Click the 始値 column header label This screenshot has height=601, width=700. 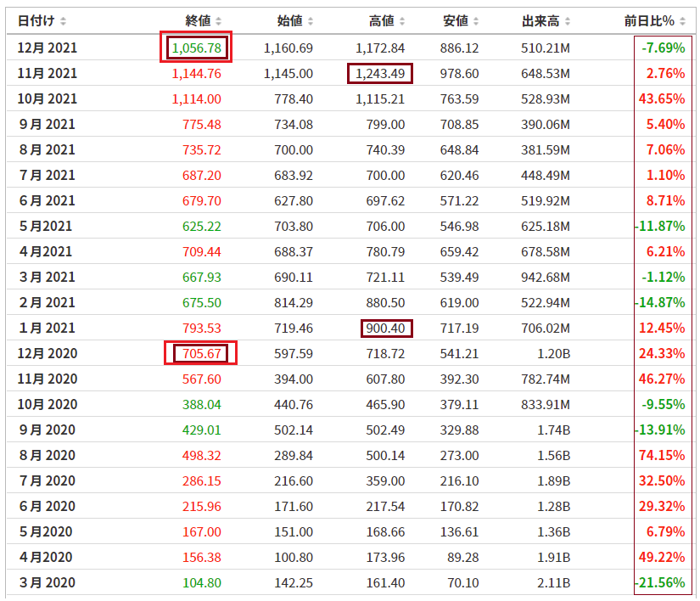[289, 20]
